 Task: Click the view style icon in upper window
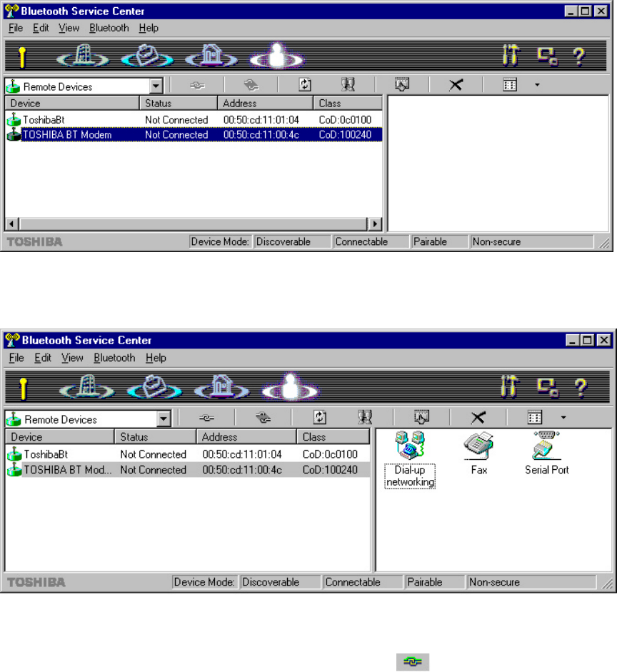510,85
